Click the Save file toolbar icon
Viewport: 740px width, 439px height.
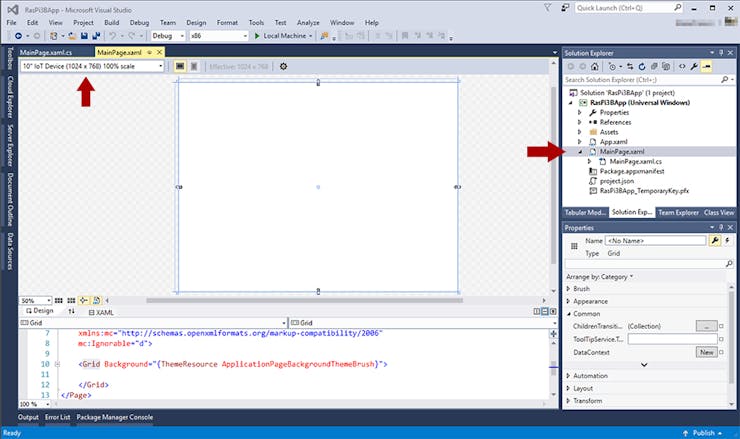coord(84,36)
